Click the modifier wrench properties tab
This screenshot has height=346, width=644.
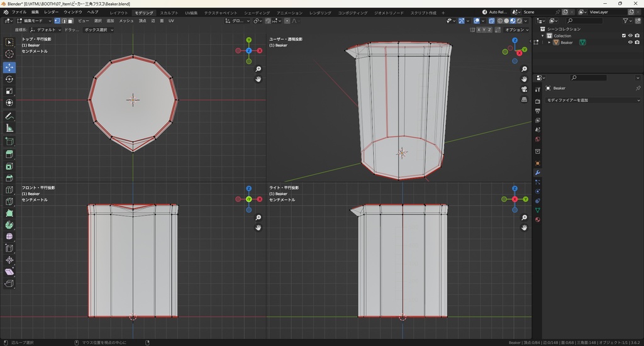click(538, 173)
